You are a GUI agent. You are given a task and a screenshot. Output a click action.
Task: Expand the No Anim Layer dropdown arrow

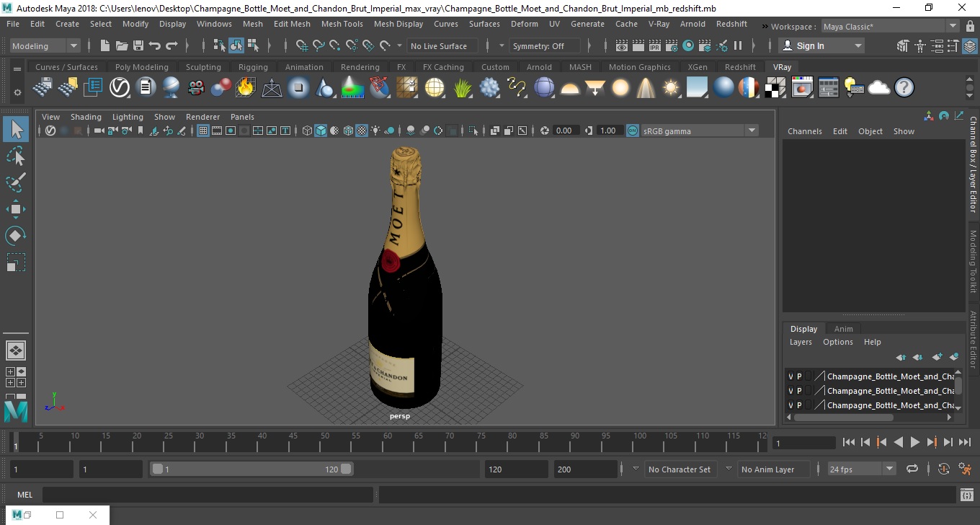(x=729, y=469)
